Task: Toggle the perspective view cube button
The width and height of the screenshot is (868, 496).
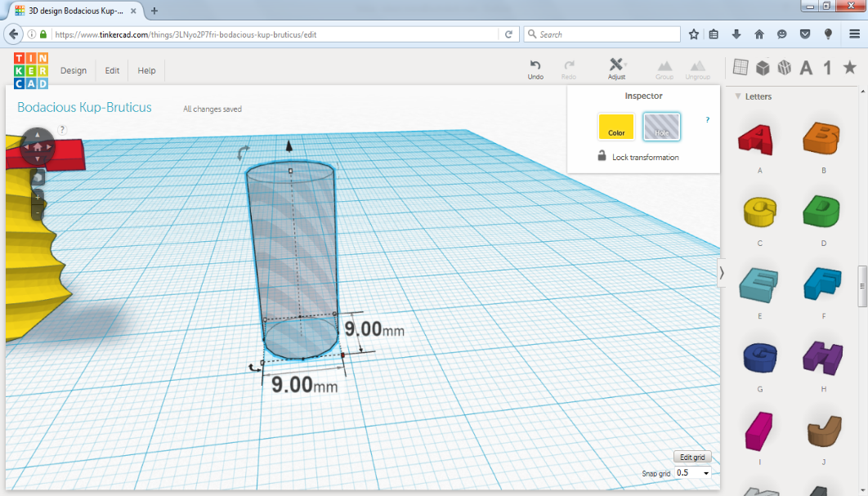Action: click(37, 177)
